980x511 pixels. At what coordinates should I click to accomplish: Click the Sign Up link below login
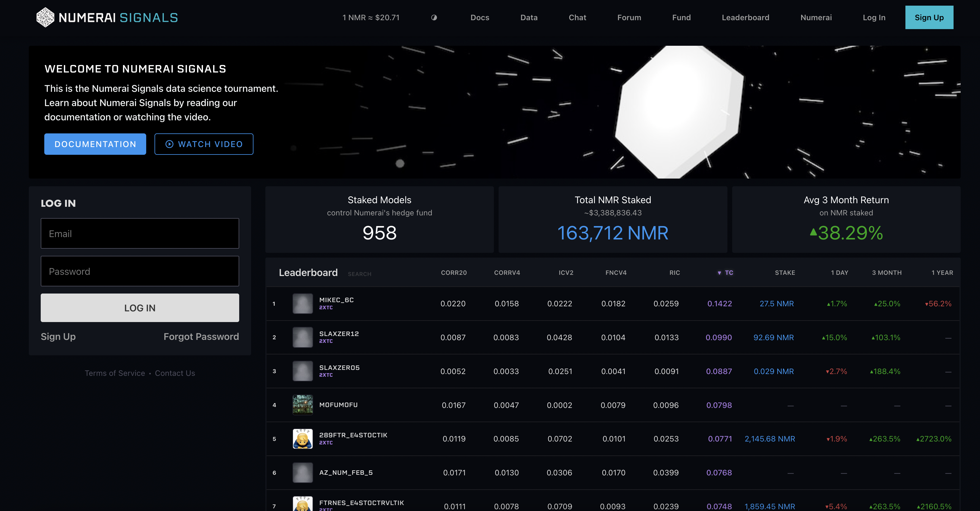tap(58, 336)
